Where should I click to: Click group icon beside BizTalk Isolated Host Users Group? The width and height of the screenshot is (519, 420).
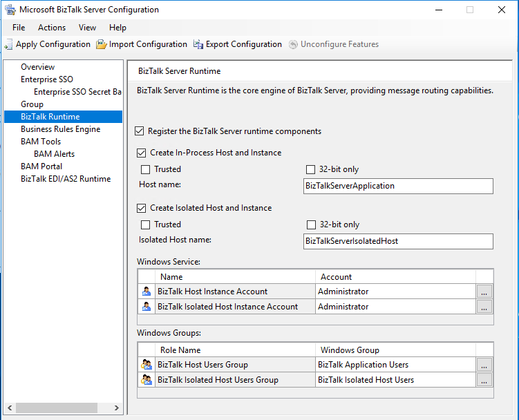[147, 380]
